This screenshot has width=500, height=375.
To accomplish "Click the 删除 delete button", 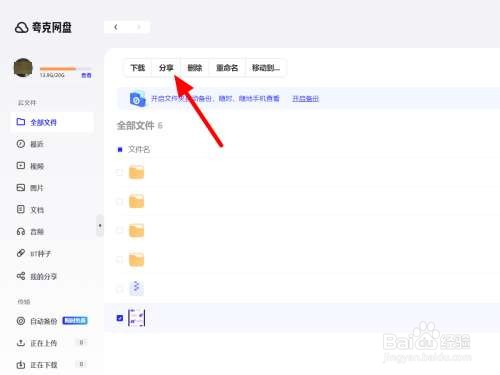I will point(195,68).
